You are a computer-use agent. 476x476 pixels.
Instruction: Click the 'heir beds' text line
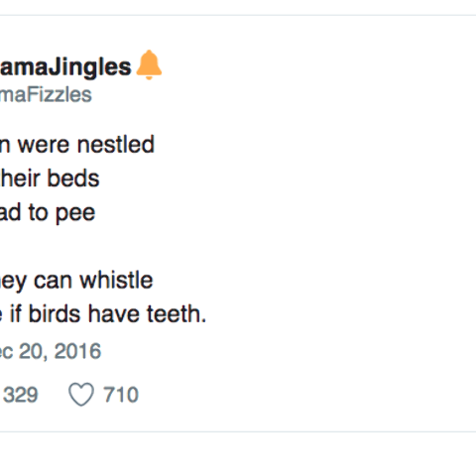tap(50, 178)
